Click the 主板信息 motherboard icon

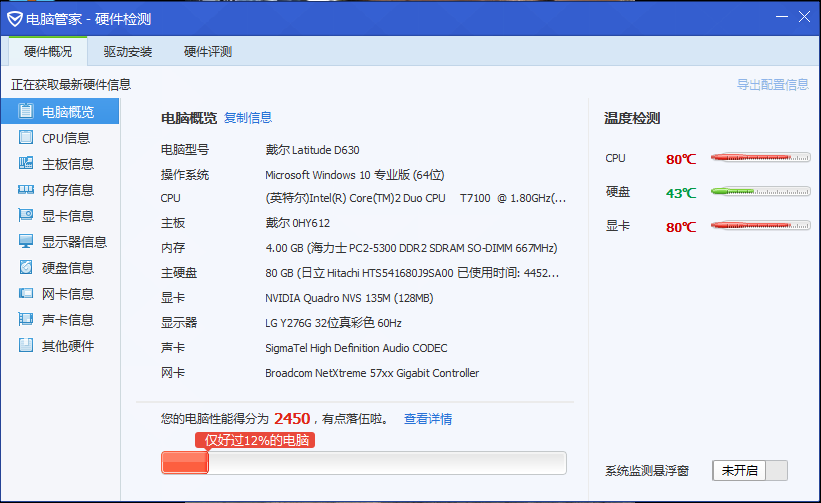click(26, 163)
